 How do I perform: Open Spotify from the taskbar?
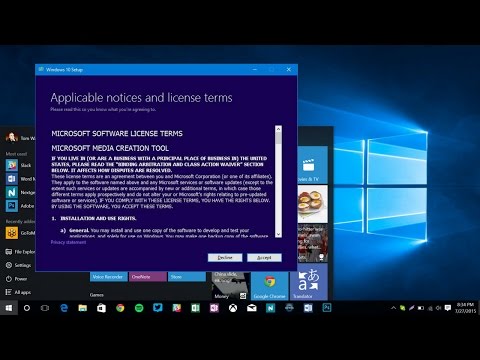click(139, 308)
